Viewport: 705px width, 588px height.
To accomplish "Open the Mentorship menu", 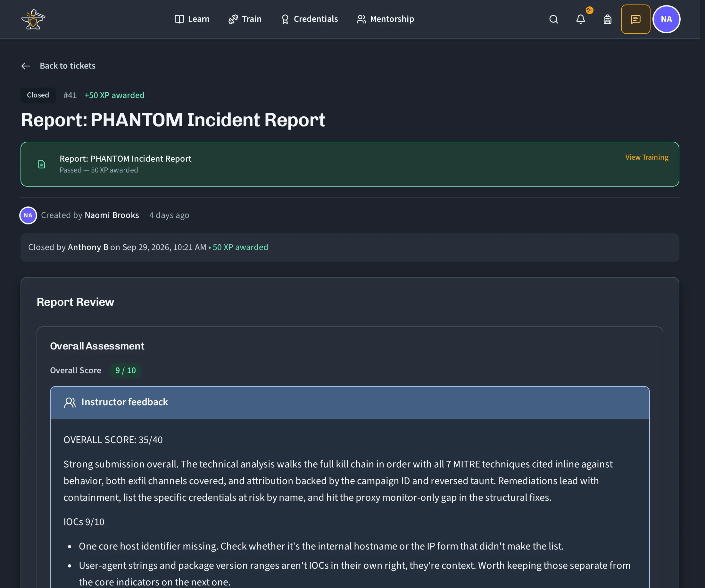I will (385, 19).
